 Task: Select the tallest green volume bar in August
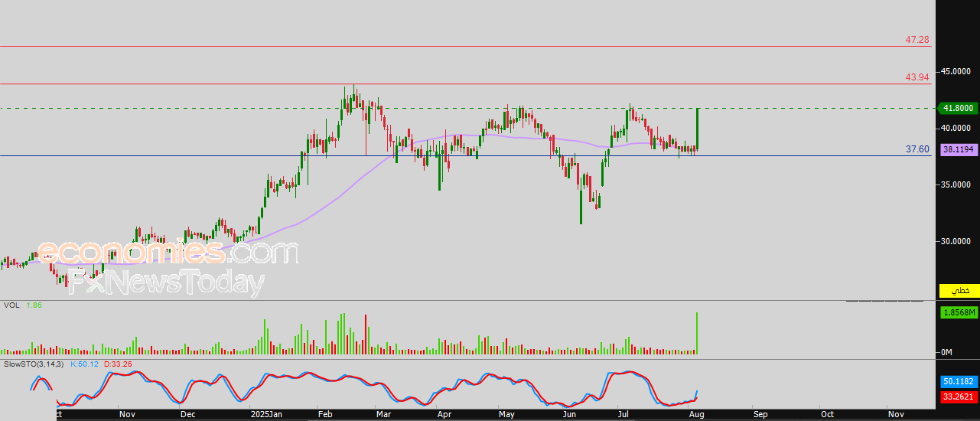point(697,333)
